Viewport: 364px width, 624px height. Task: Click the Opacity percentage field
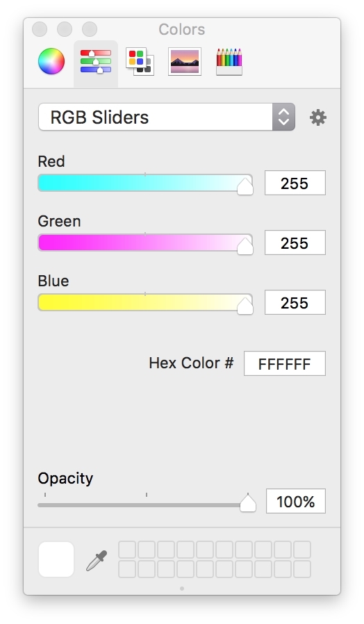[295, 501]
